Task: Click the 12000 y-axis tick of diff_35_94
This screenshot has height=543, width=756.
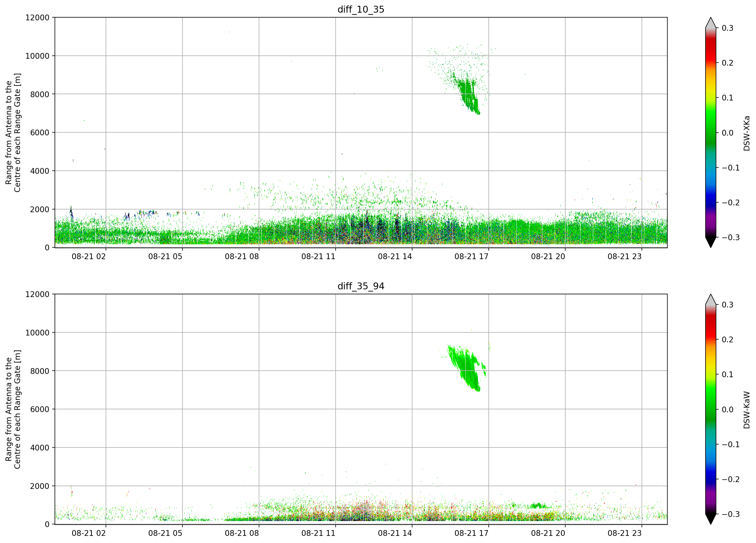Action: coord(37,295)
